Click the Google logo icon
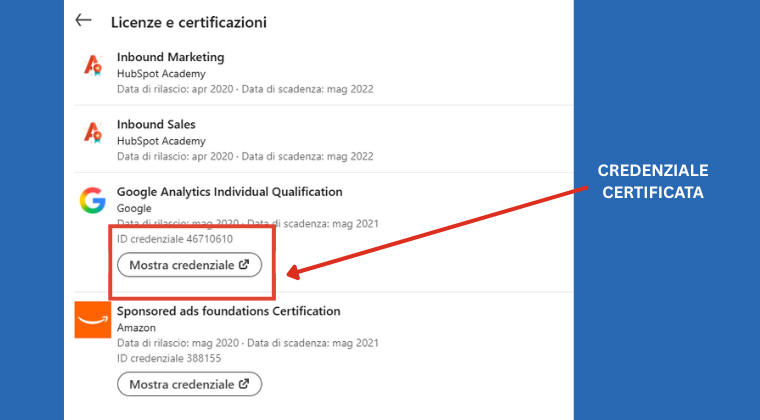This screenshot has height=420, width=760. (93, 201)
